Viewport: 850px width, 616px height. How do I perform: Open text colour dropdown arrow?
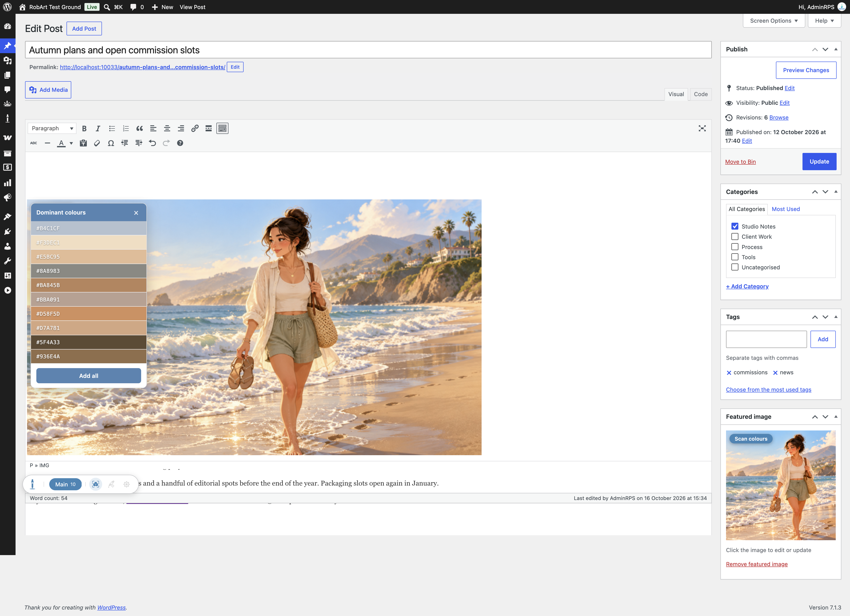click(x=71, y=143)
